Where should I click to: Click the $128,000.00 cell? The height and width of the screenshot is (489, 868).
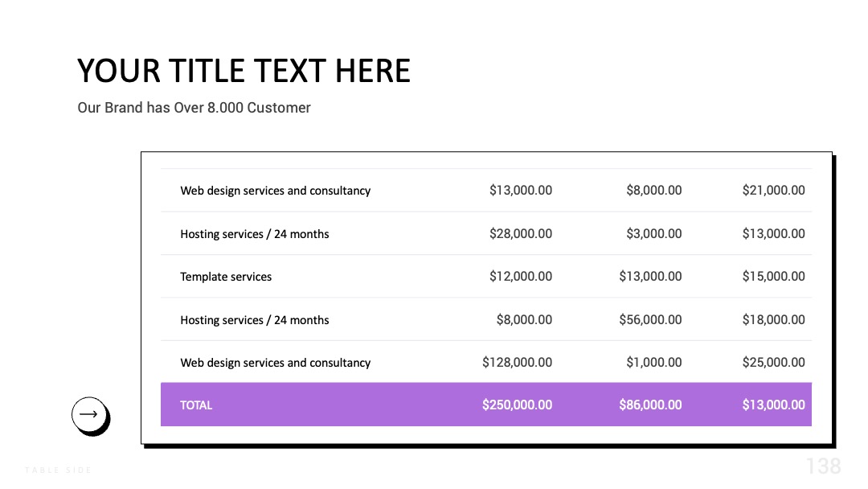[517, 362]
